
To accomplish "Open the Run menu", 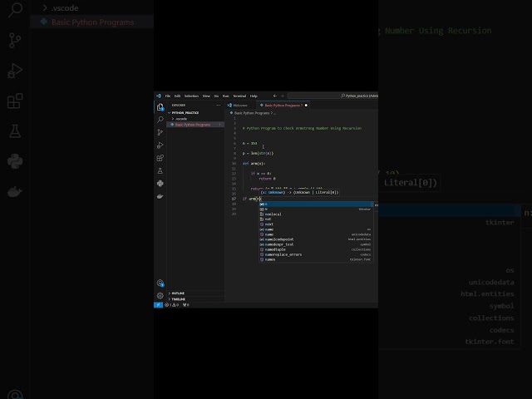I will (x=225, y=96).
